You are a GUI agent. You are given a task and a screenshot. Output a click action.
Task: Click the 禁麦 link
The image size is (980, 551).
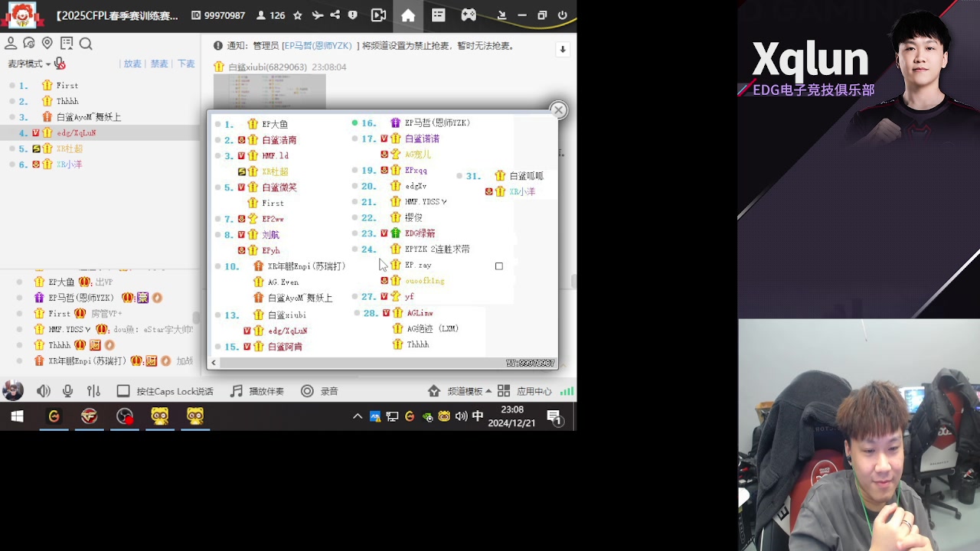pos(159,64)
